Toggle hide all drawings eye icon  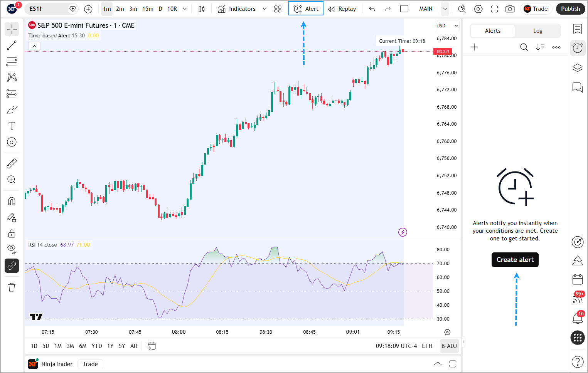tap(12, 249)
